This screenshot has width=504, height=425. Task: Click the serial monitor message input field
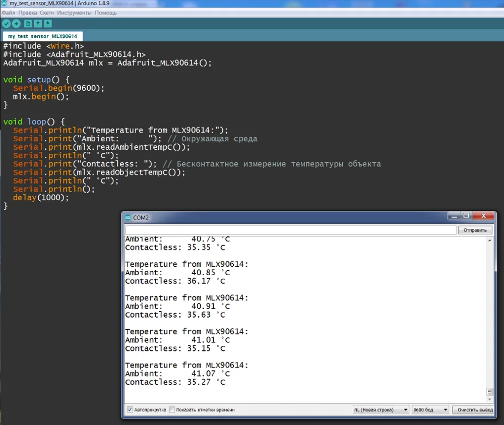pyautogui.click(x=290, y=230)
